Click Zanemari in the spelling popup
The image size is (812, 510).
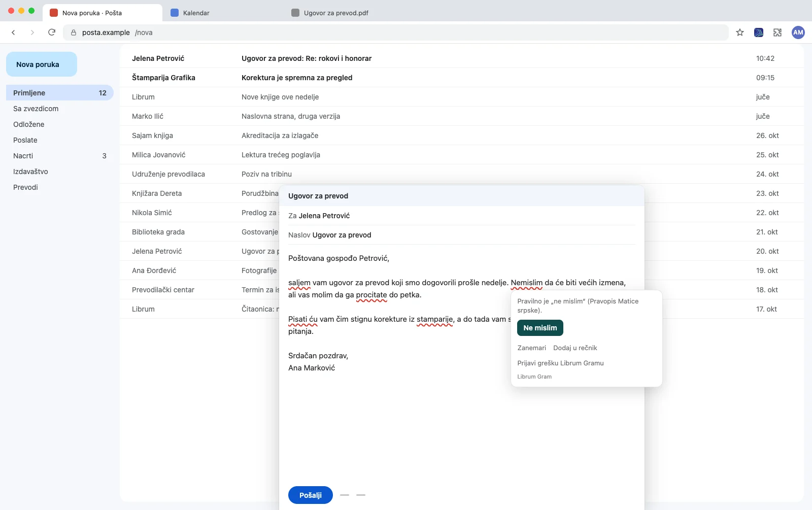531,348
